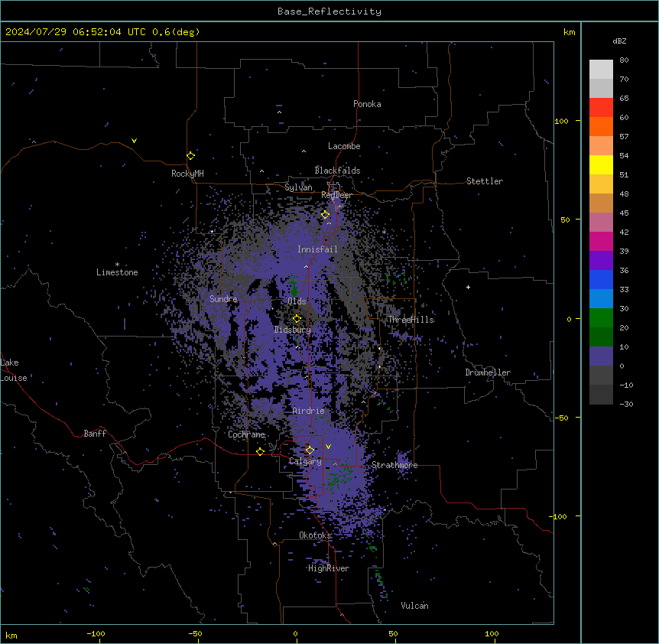The image size is (659, 644).
Task: Select the yellow diamond marker beside Cochrane
Action: pos(260,451)
